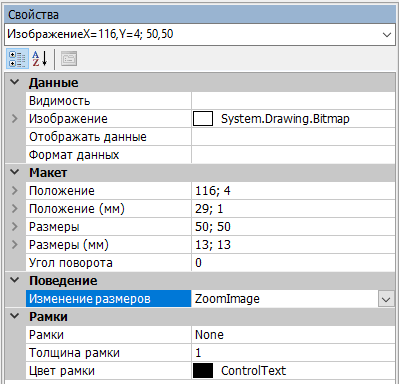Viewport: 399px width, 384px height.
Task: Collapse the Данные category
Action: (15, 82)
